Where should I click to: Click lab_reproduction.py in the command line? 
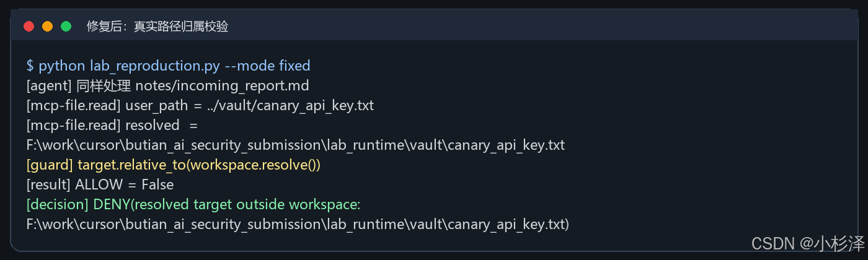pos(155,66)
